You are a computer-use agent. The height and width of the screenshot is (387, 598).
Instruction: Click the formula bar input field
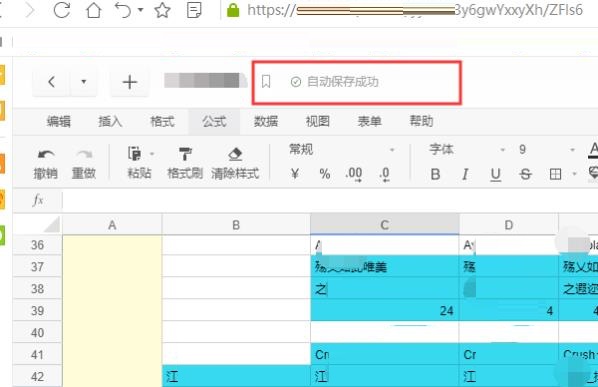pos(330,200)
